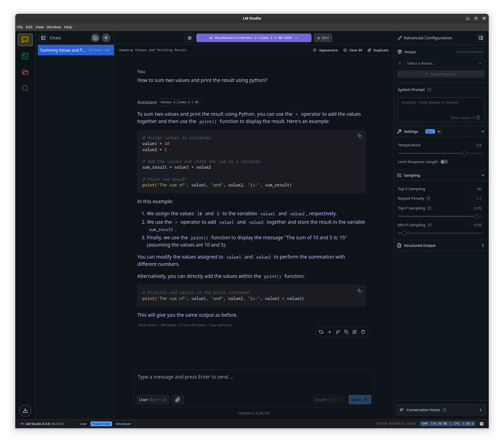Disable Limit Response Length
This screenshot has height=445, width=504.
444,162
